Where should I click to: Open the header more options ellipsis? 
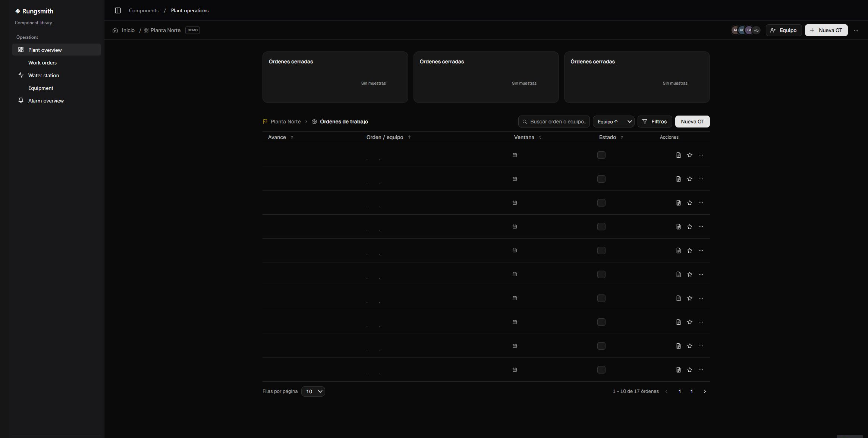[856, 30]
